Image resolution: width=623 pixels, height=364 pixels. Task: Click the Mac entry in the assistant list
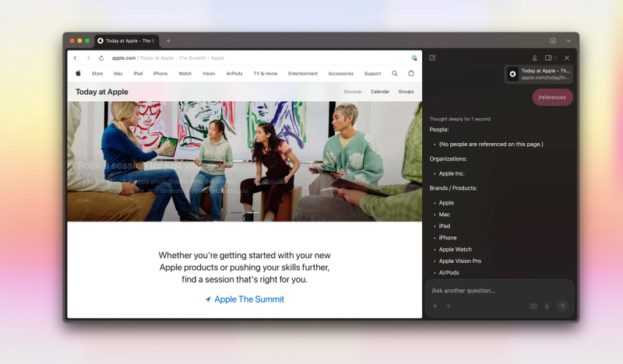[x=444, y=215]
